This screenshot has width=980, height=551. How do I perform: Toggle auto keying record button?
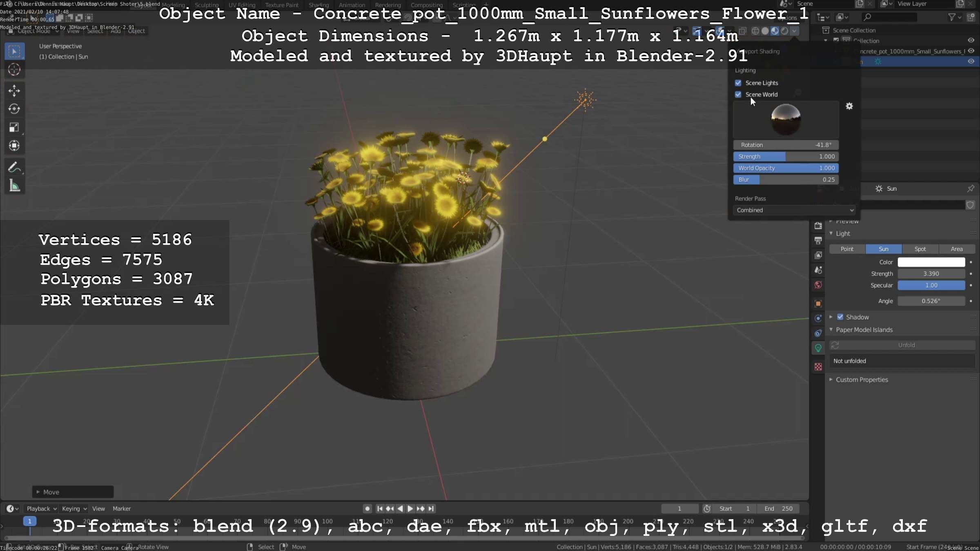tap(367, 509)
